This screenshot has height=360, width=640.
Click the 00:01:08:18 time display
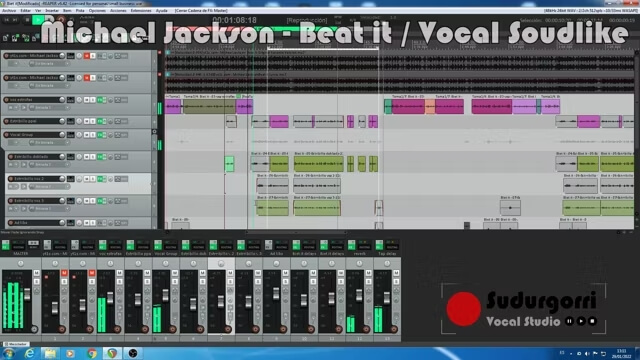(234, 20)
